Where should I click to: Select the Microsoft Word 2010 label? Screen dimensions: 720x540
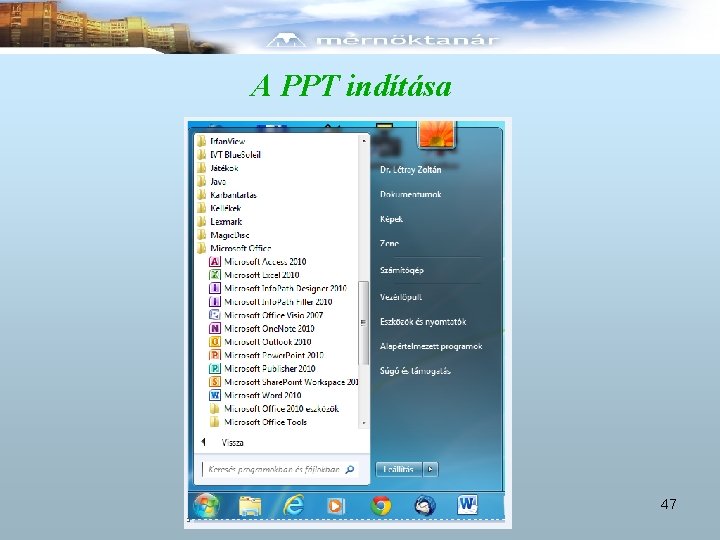click(263, 395)
